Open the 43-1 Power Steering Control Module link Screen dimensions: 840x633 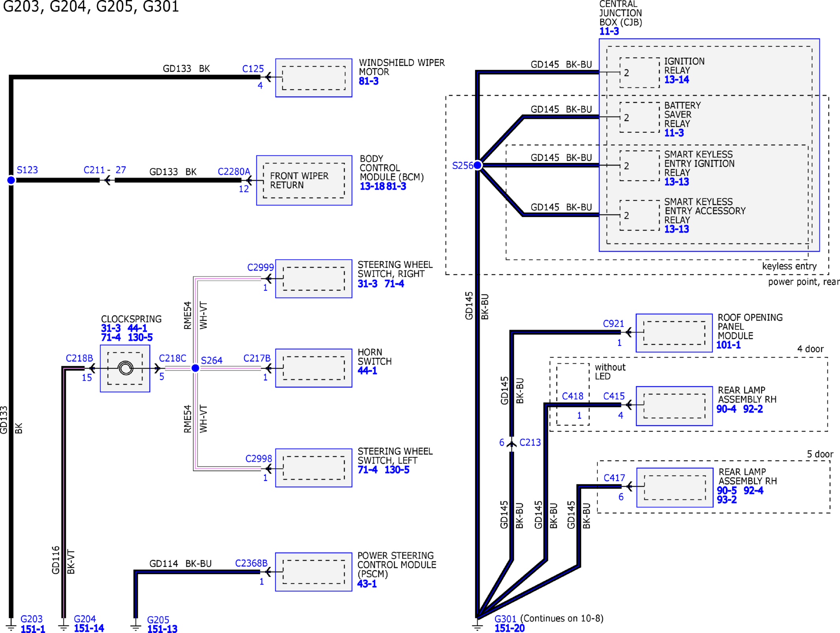[x=367, y=584]
